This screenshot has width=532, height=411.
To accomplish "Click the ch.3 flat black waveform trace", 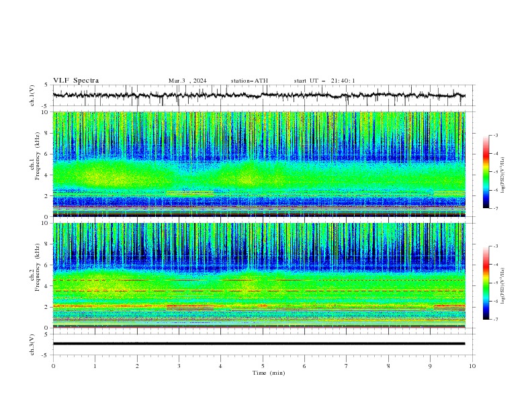I will tap(259, 344).
